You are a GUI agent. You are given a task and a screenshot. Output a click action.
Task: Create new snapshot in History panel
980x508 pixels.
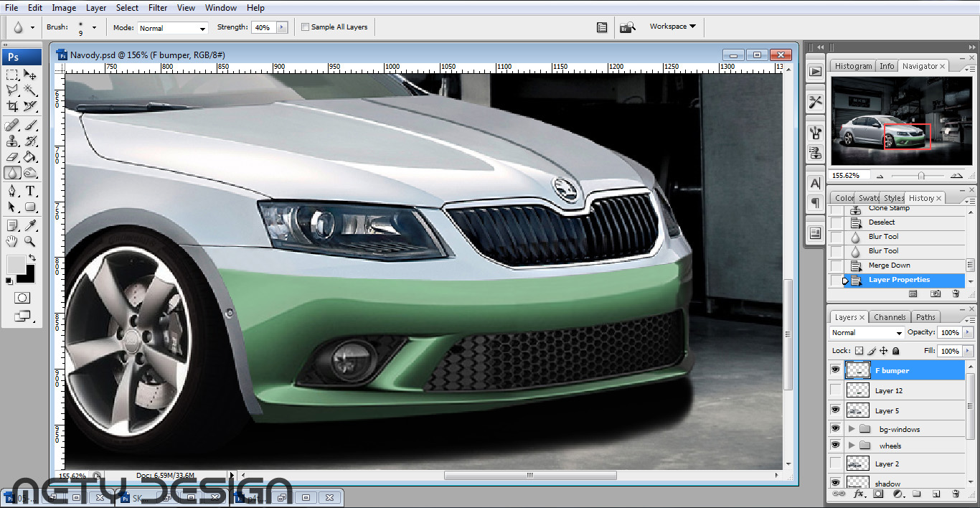click(936, 294)
